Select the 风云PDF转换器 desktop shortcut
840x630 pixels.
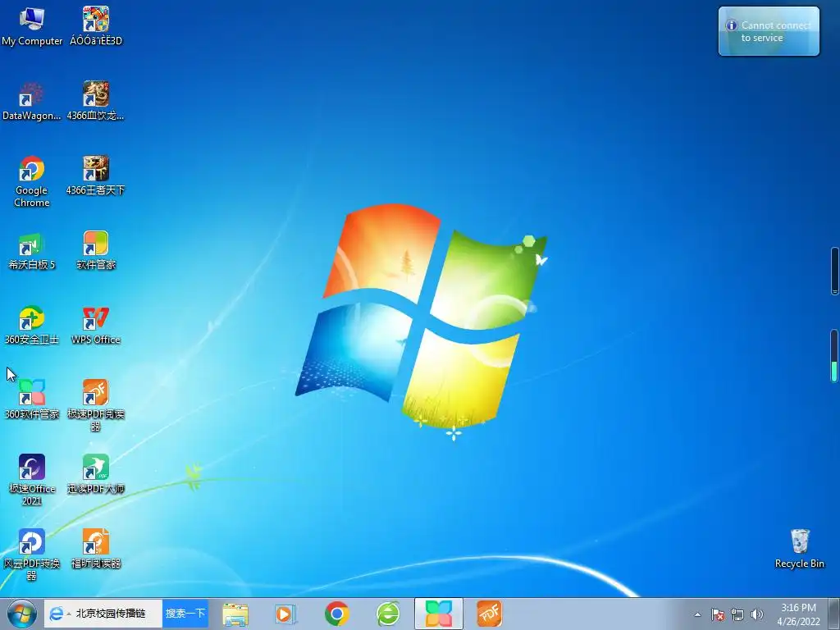pyautogui.click(x=32, y=555)
